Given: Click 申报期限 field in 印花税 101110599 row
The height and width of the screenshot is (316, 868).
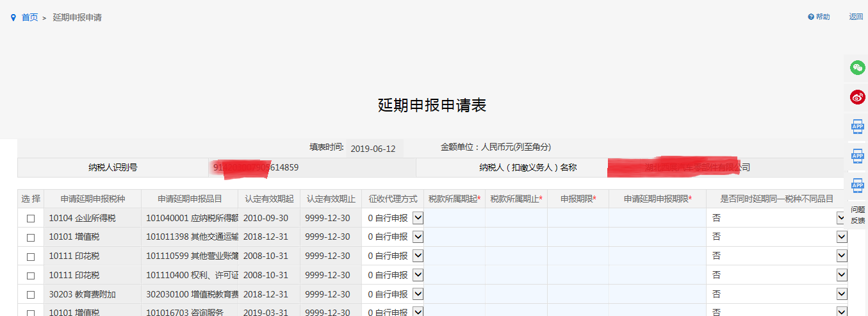Looking at the screenshot, I should 578,256.
